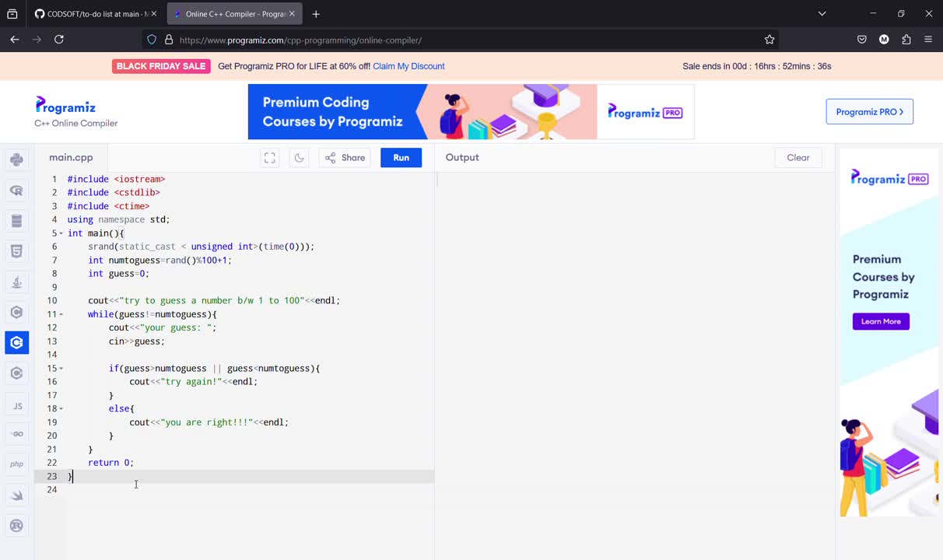The image size is (943, 560).
Task: Open the SQL database editor icon
Action: 16,221
